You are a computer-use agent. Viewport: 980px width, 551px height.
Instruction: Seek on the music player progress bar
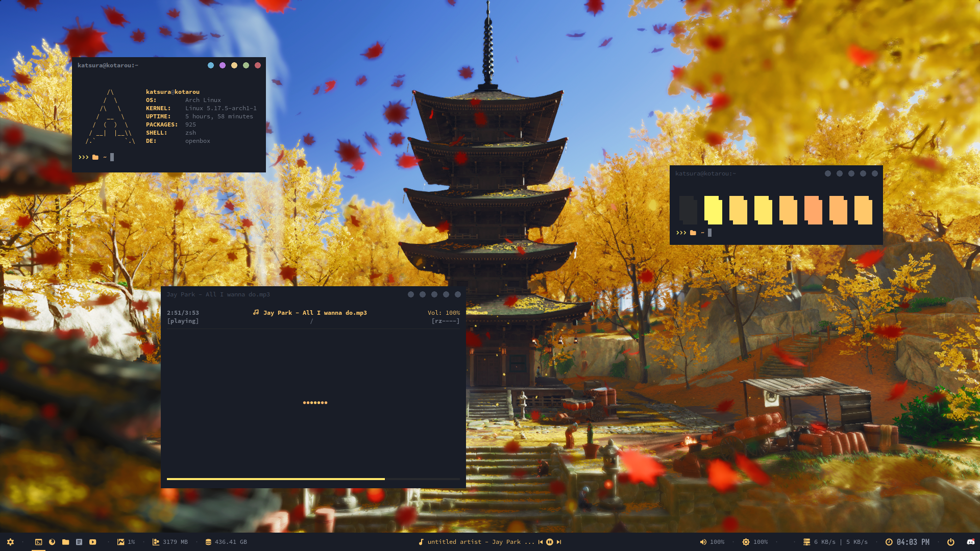pos(313,479)
